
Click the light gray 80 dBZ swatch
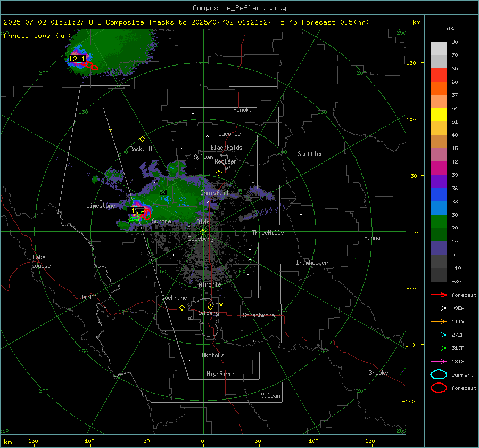pos(439,48)
